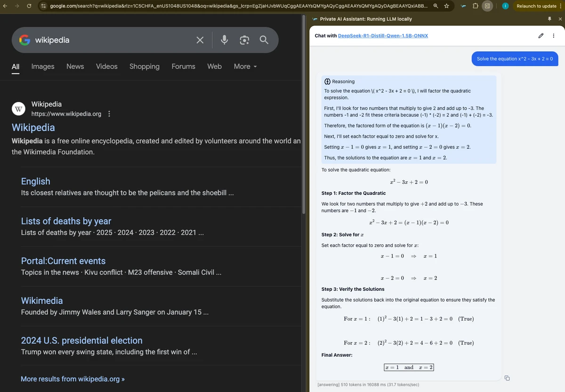Clear the search query with the X icon
This screenshot has height=392, width=565.
(x=200, y=40)
